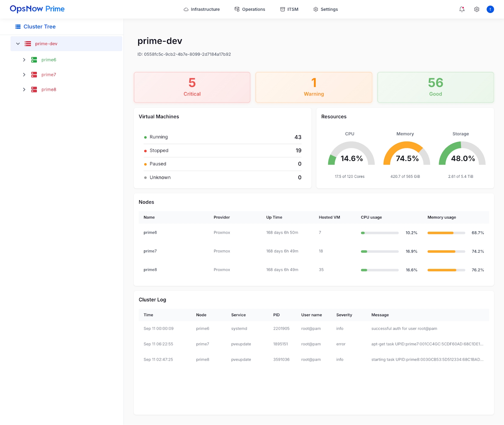
Task: Click the green prime6 server icon
Action: tap(34, 60)
